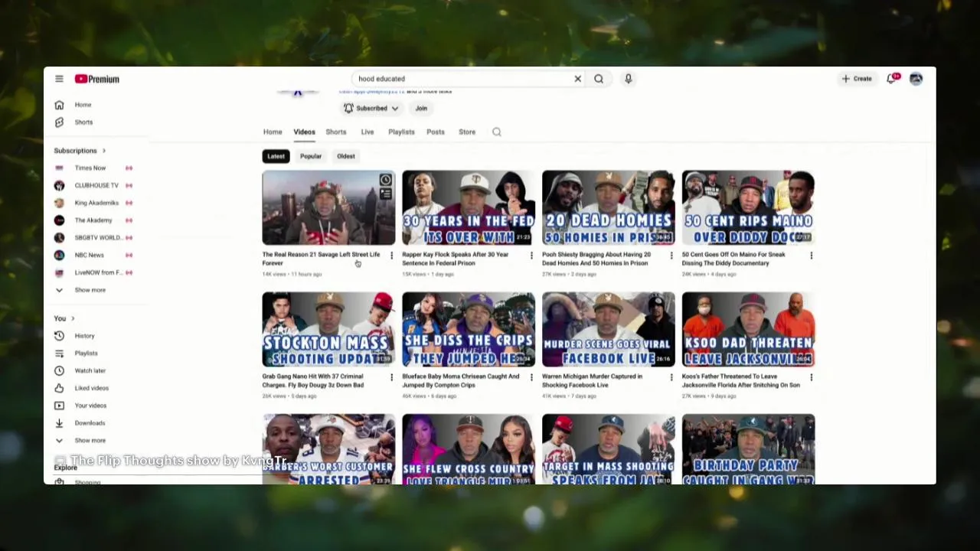Play 50 Cent Rips Maino thumbnail

(x=749, y=207)
